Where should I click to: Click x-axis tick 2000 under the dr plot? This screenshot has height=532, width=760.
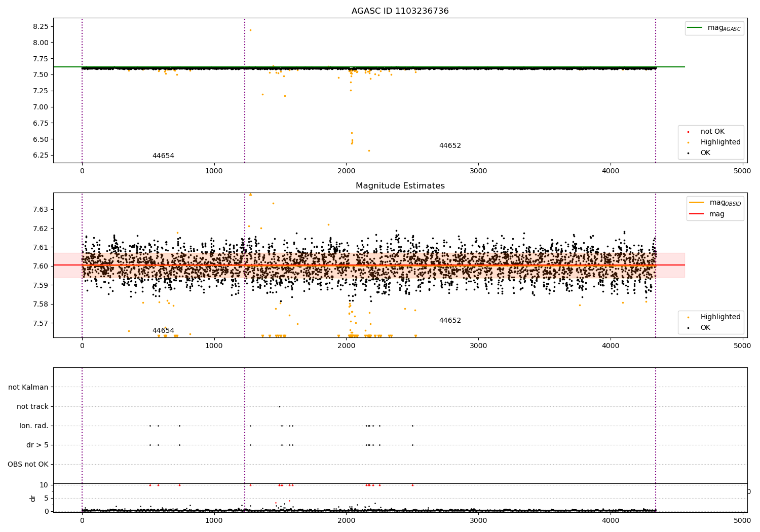click(x=346, y=520)
